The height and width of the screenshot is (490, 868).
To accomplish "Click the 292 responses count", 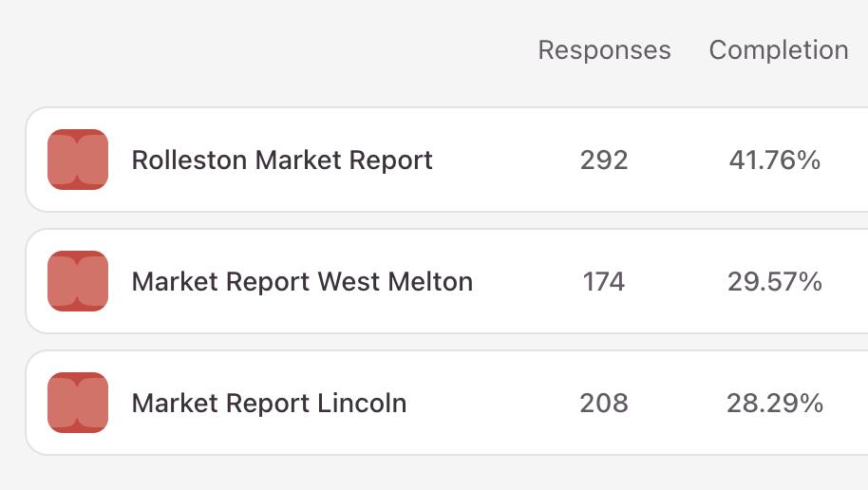I will coord(604,160).
